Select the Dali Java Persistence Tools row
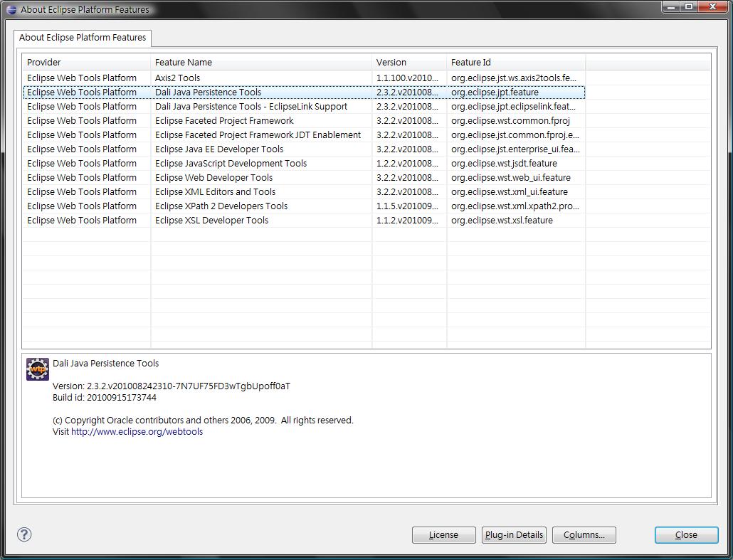The width and height of the screenshot is (733, 560). 304,92
